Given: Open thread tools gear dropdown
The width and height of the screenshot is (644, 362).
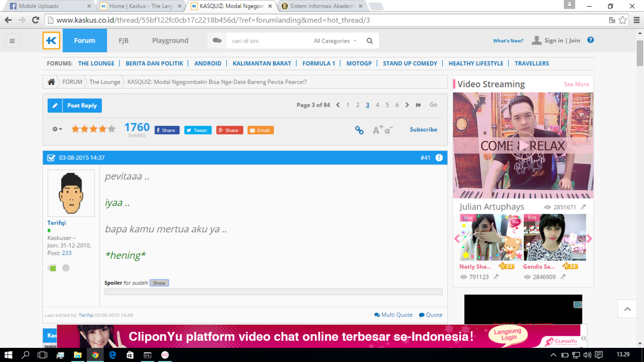Looking at the screenshot, I should [x=57, y=129].
